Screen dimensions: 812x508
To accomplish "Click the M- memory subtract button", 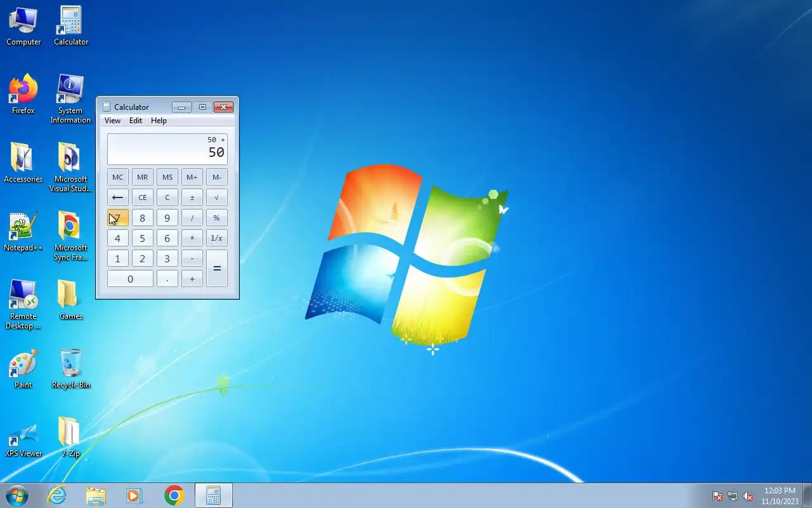I will coord(216,177).
